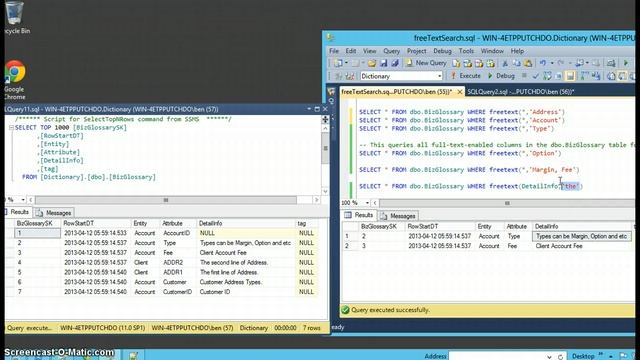The height and width of the screenshot is (360, 640).
Task: Click the split-pane handle icon at top of left editor
Action: click(325, 119)
